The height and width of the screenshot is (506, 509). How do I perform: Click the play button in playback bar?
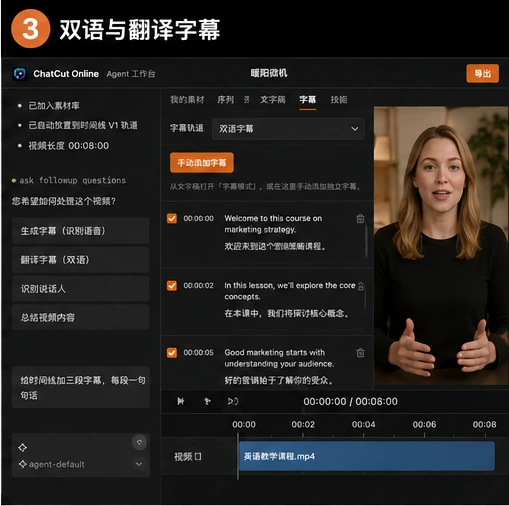[x=181, y=401]
